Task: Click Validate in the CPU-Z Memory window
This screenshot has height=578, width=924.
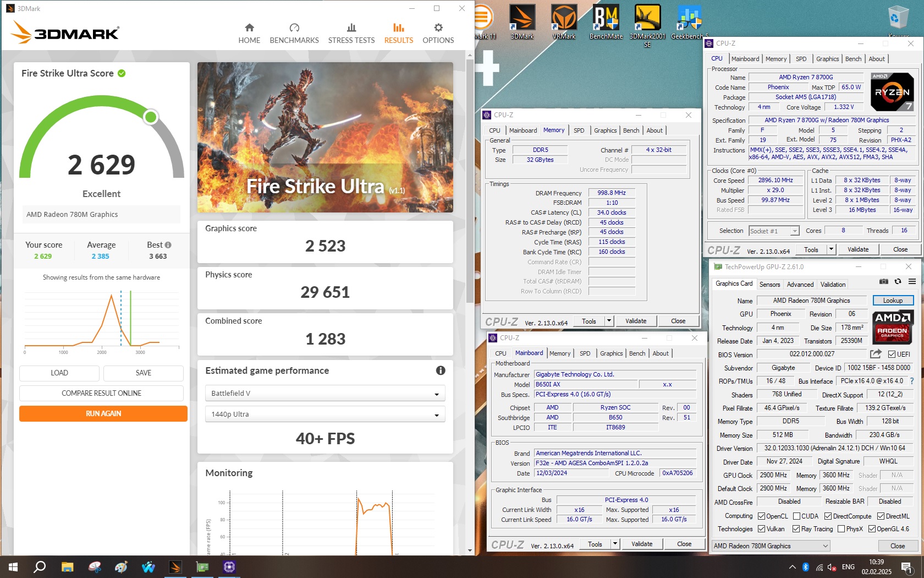Action: [636, 321]
